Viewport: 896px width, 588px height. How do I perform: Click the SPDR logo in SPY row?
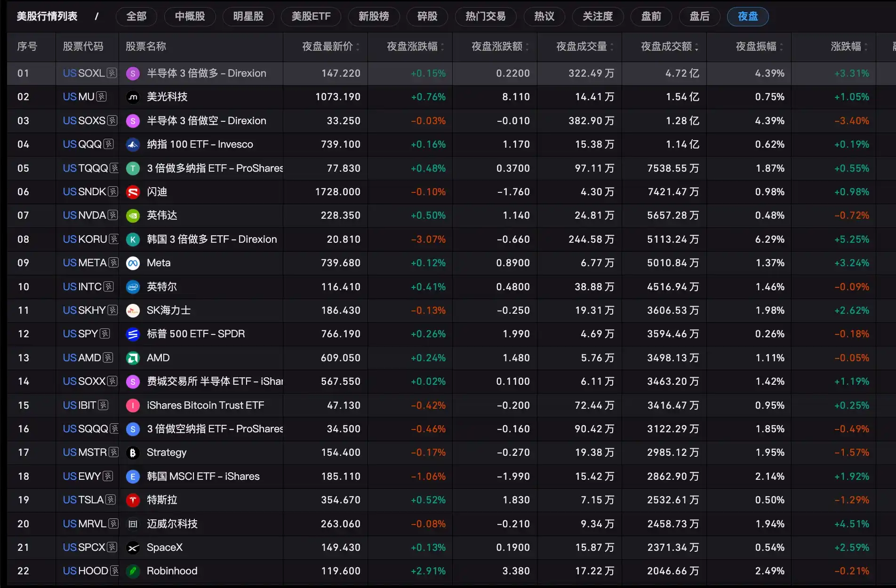pos(133,334)
